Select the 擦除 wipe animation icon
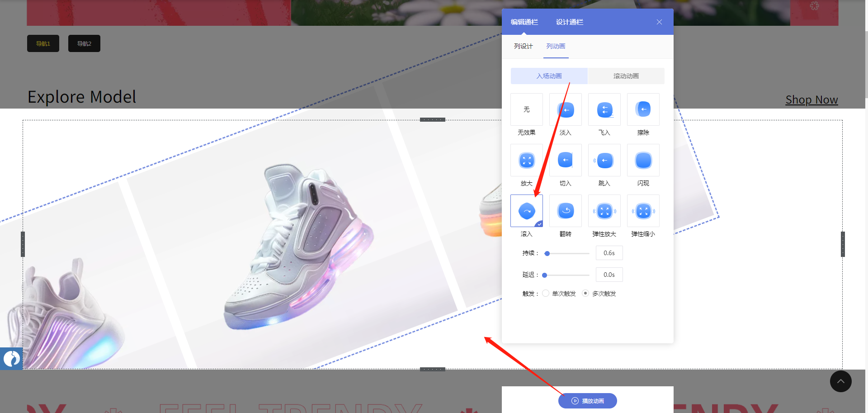 pos(643,109)
